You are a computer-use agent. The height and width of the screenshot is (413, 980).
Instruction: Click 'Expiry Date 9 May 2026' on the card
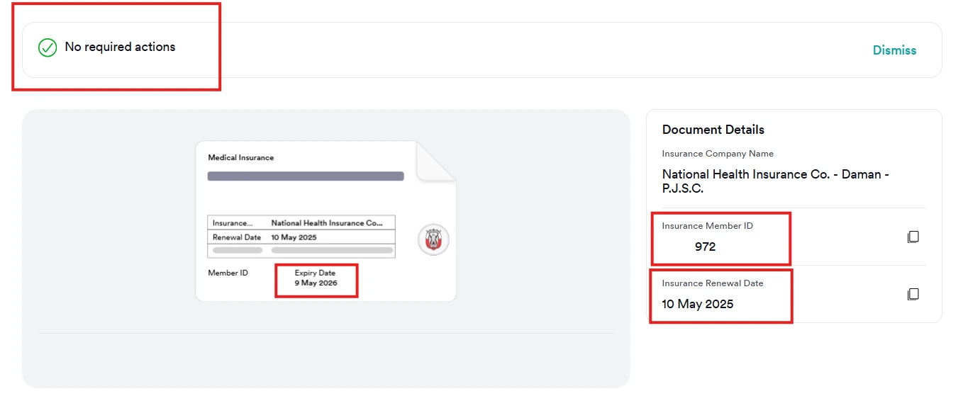[316, 278]
